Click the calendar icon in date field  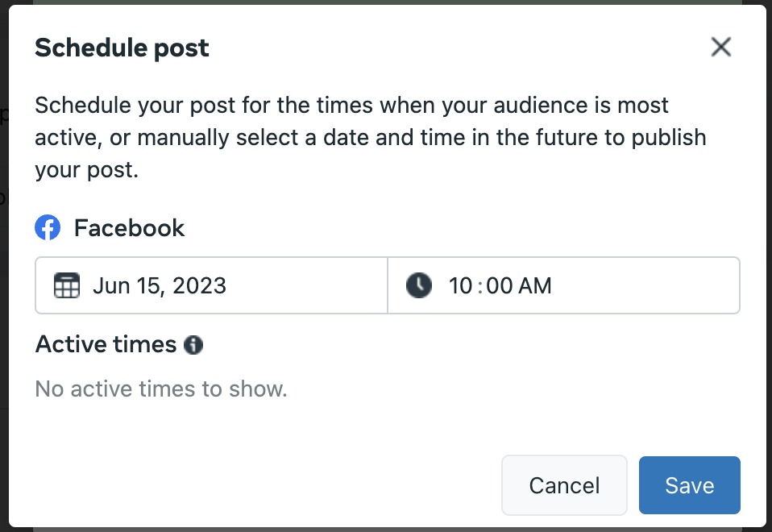click(x=66, y=285)
